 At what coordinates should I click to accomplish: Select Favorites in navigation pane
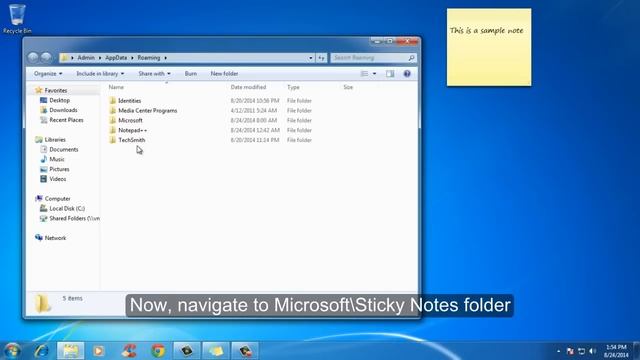(x=56, y=90)
